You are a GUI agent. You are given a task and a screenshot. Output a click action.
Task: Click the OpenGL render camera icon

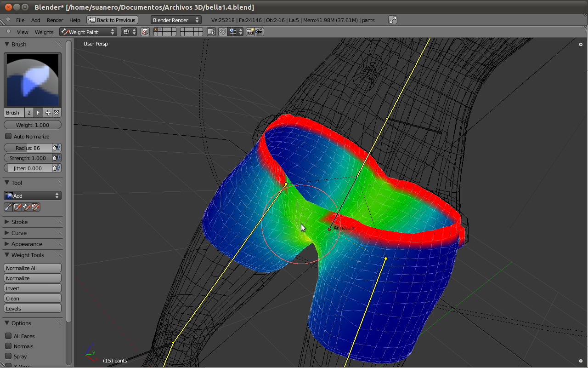(250, 32)
